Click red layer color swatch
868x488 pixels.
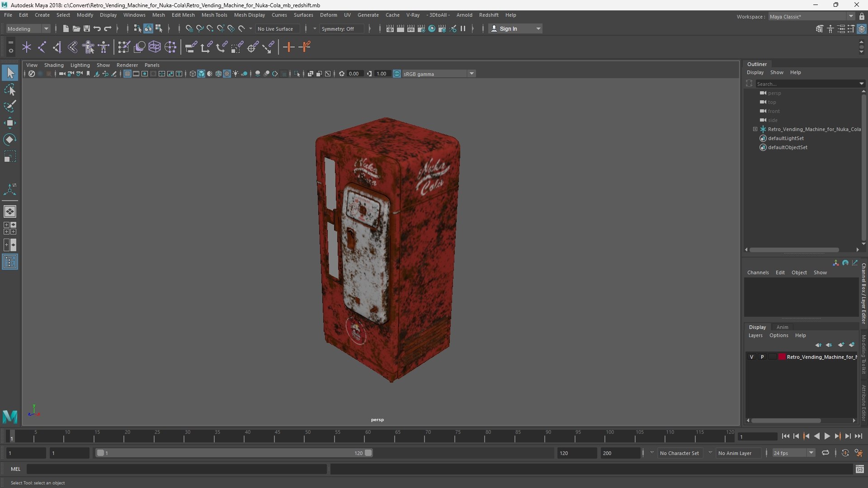click(x=782, y=357)
